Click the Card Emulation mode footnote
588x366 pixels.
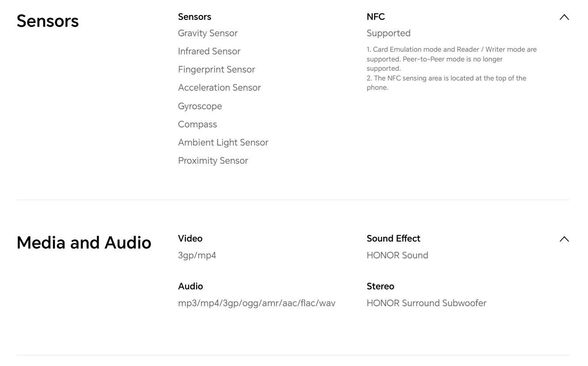click(x=451, y=59)
